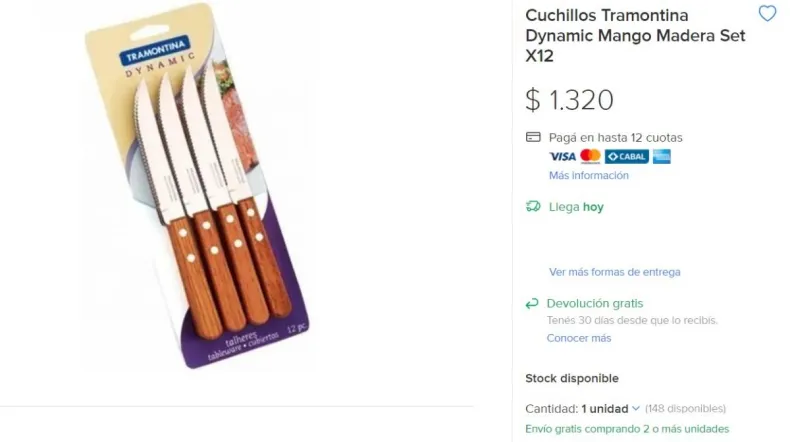The image size is (790, 442).
Task: Click the 'Devolución gratis' text
Action: 594,303
